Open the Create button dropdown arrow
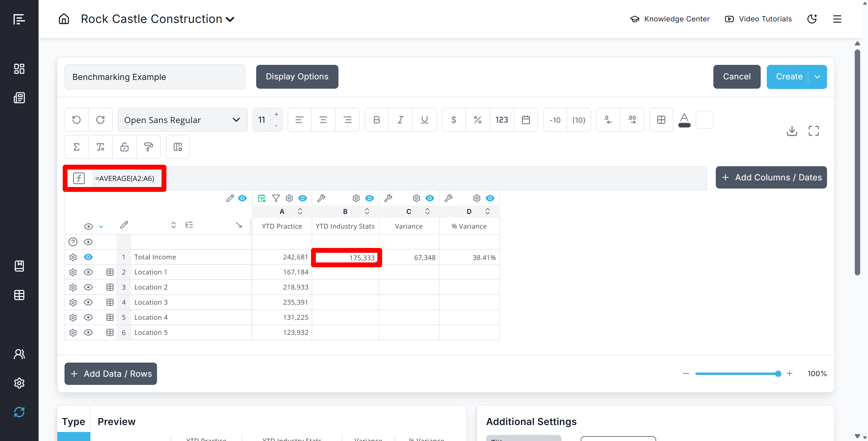Image resolution: width=868 pixels, height=441 pixels. 817,77
